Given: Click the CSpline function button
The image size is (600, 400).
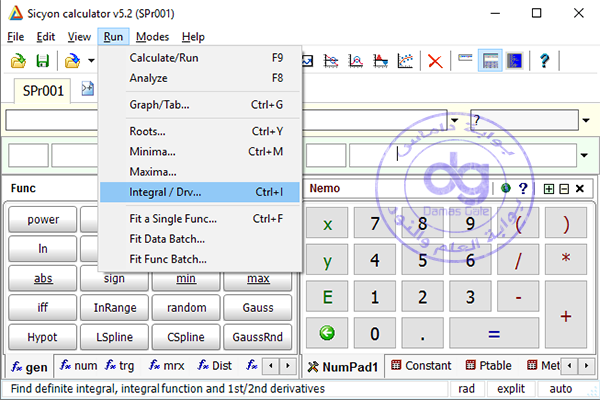Looking at the screenshot, I should [186, 337].
